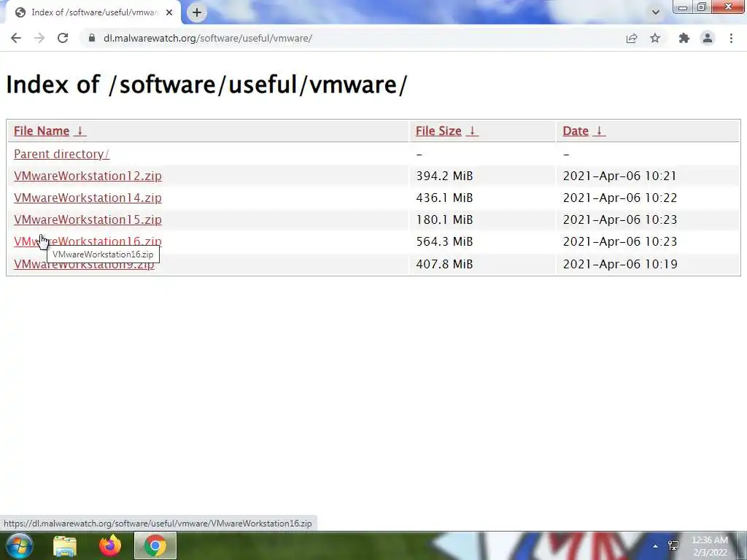Screen dimensions: 747x560
Task: Open the Windows Start menu
Action: click(19, 545)
